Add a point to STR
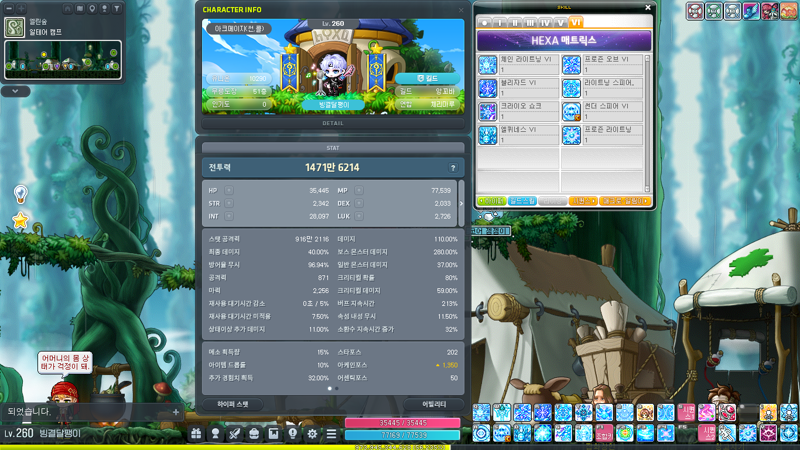800x450 pixels. click(229, 203)
